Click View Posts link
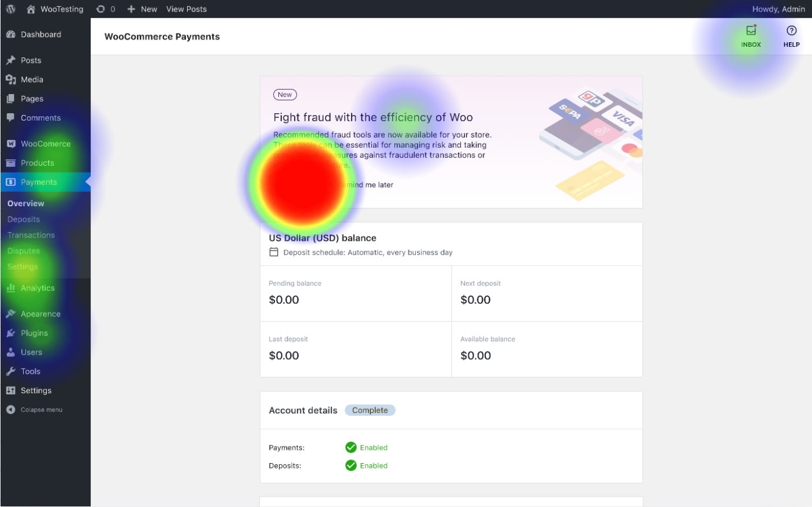The image size is (812, 507). 187,9
